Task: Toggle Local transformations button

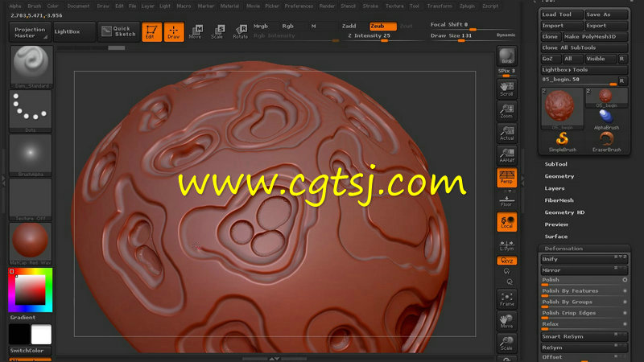Action: (x=507, y=222)
